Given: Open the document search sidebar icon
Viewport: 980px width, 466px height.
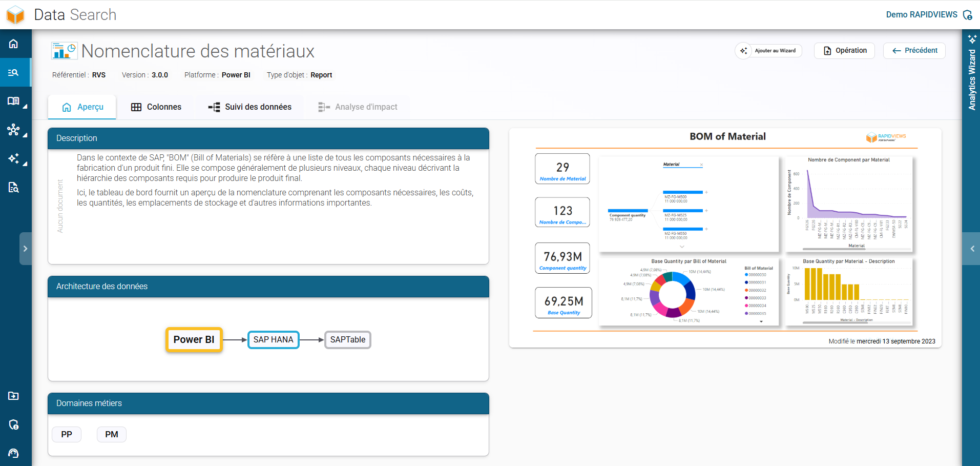Looking at the screenshot, I should click(x=14, y=187).
